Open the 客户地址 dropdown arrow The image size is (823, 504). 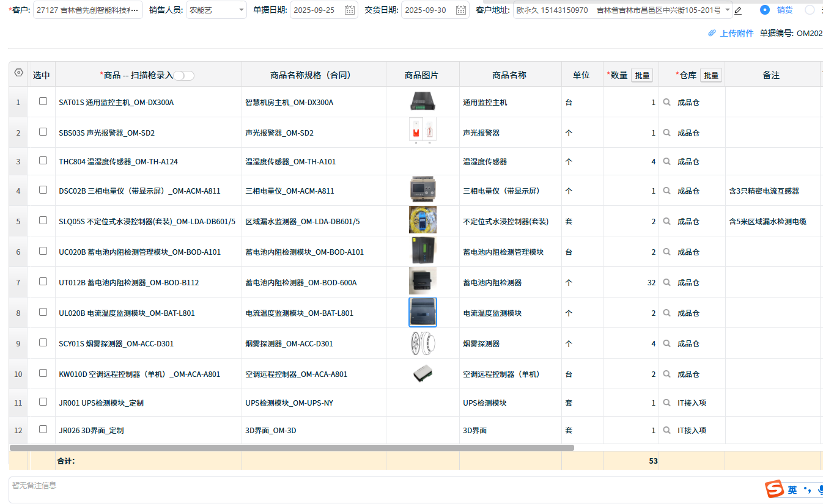pos(726,10)
